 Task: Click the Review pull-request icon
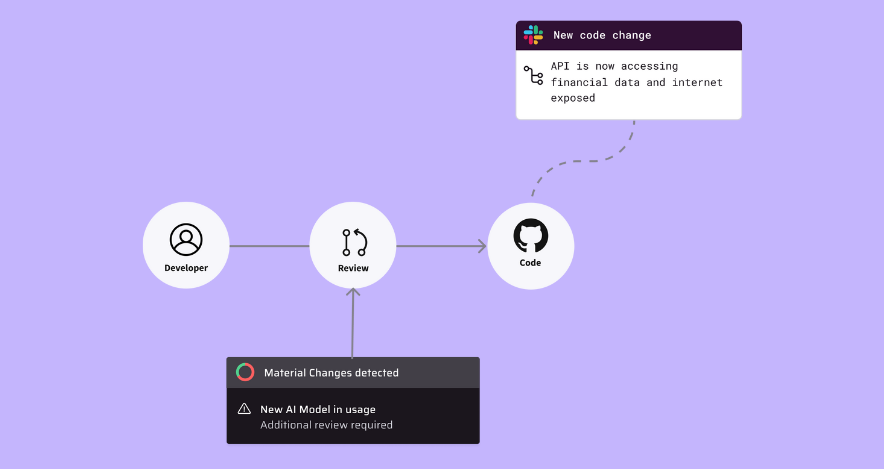click(x=355, y=242)
